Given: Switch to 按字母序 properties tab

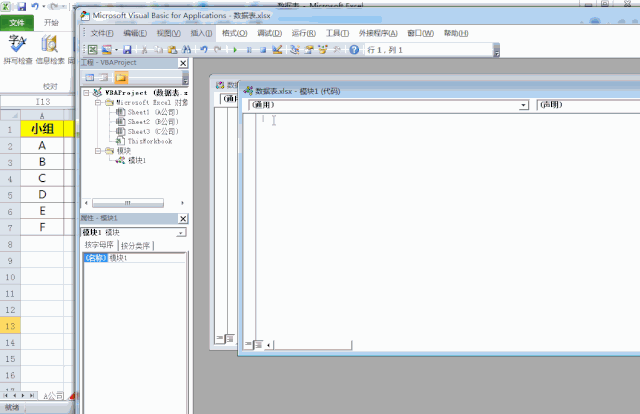Looking at the screenshot, I should [99, 245].
